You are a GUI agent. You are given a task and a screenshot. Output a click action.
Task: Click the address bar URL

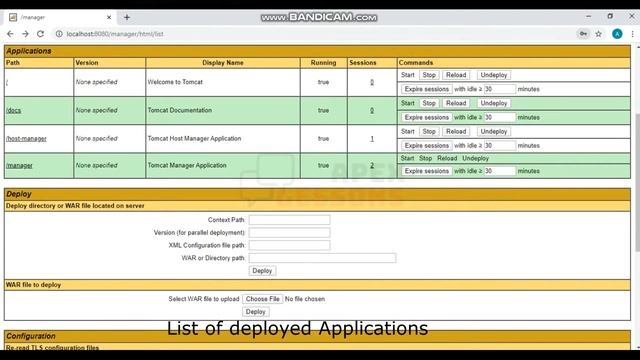click(x=115, y=34)
